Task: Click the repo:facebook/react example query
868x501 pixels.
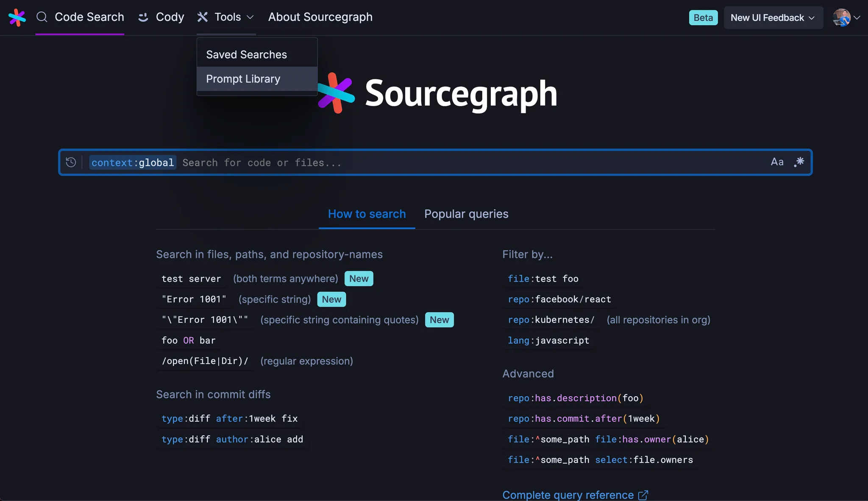Action: tap(559, 299)
